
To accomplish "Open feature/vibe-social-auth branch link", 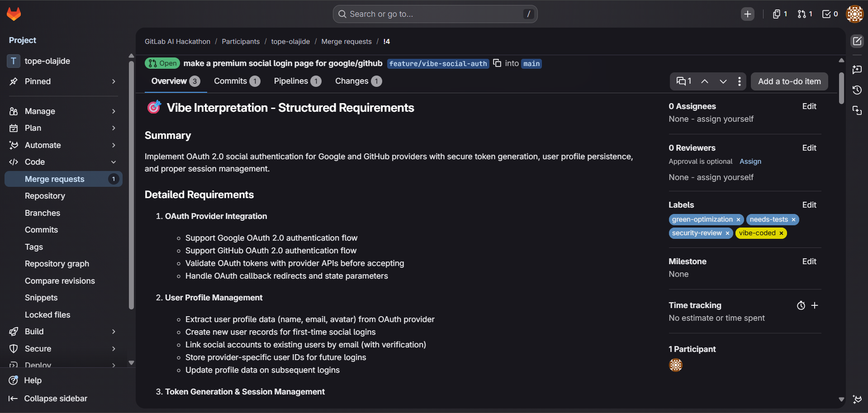I will pos(438,64).
